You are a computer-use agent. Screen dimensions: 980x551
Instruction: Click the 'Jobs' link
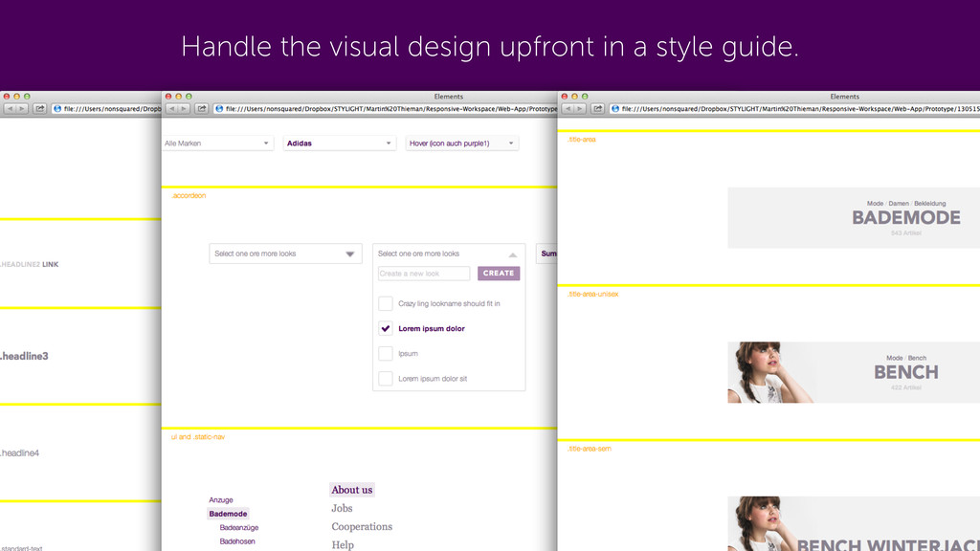(x=342, y=508)
